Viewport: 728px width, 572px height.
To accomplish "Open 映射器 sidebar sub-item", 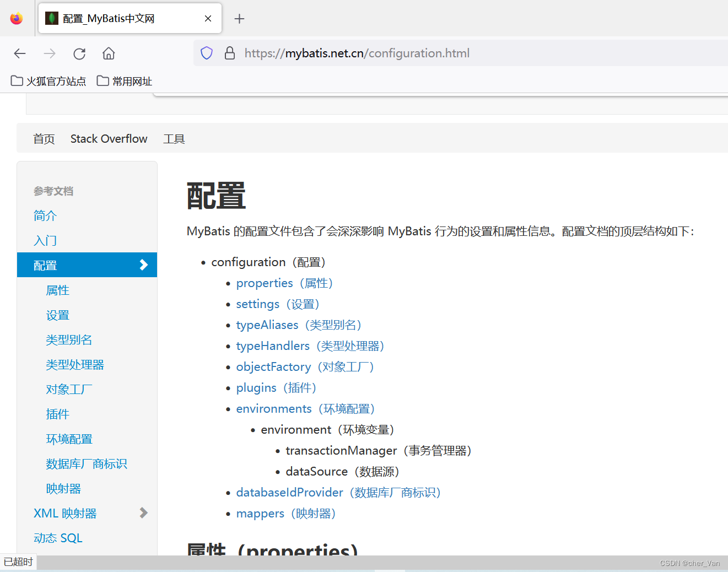I will click(x=63, y=488).
